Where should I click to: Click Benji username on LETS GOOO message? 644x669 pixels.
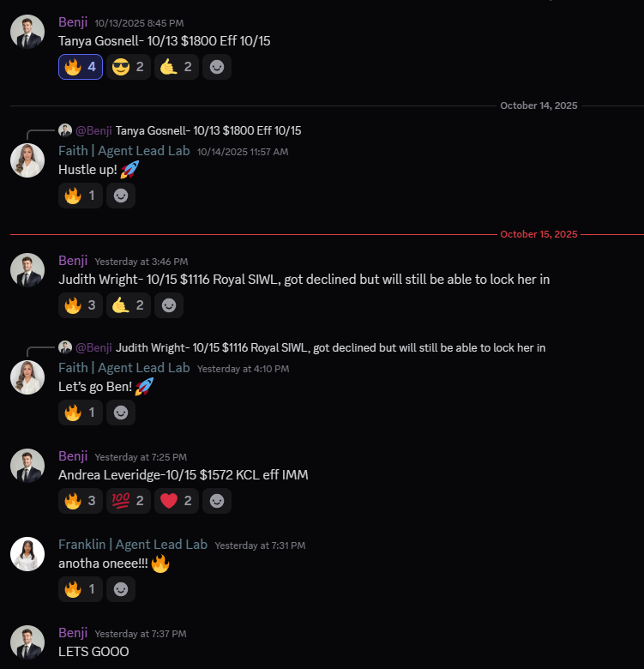pyautogui.click(x=73, y=632)
